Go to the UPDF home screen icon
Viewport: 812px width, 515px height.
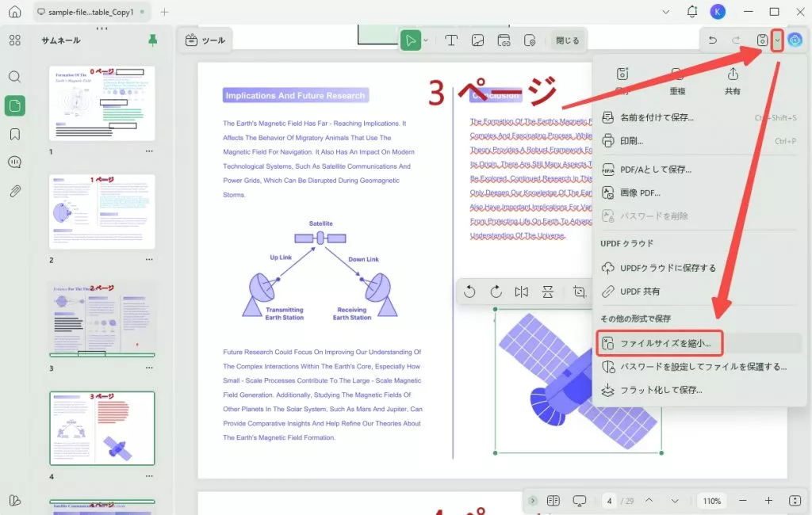[14, 11]
